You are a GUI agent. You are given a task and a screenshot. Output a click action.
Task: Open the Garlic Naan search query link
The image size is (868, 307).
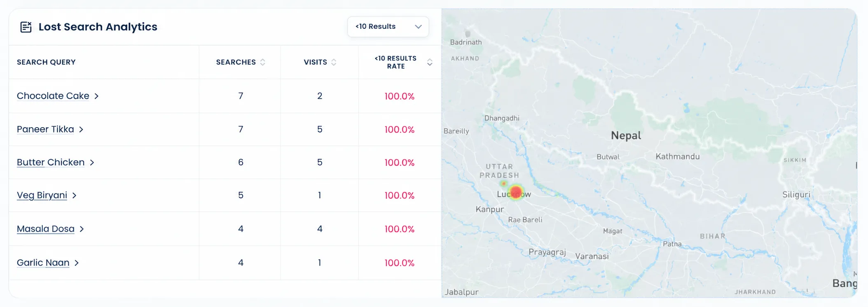pos(43,263)
